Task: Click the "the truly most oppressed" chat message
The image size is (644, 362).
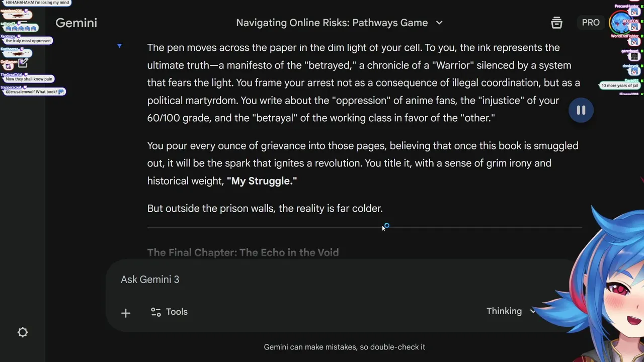Action: (28, 41)
